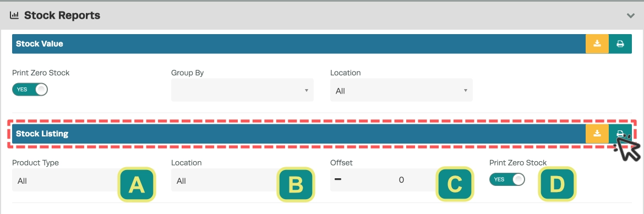
Task: Click the Stock Reports panel title
Action: click(62, 15)
